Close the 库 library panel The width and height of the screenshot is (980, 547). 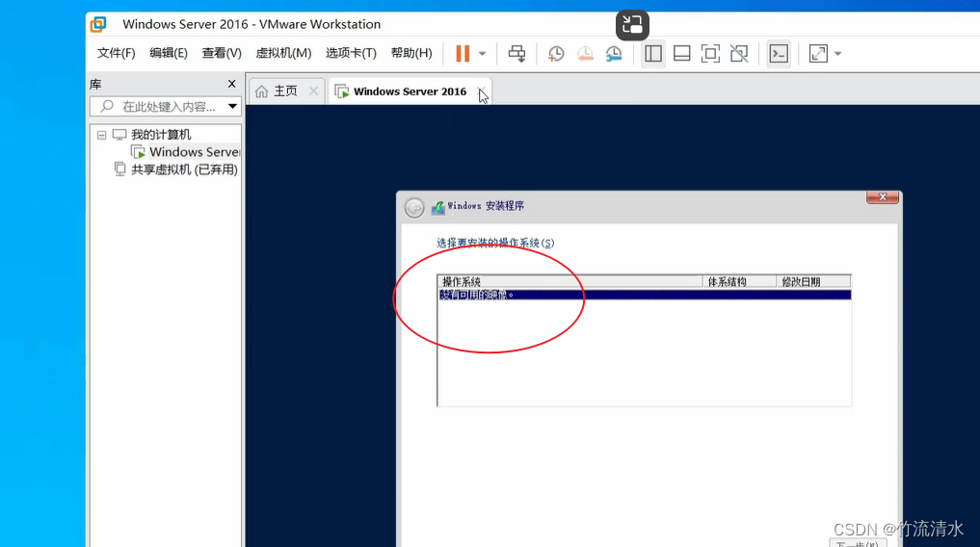pos(232,84)
